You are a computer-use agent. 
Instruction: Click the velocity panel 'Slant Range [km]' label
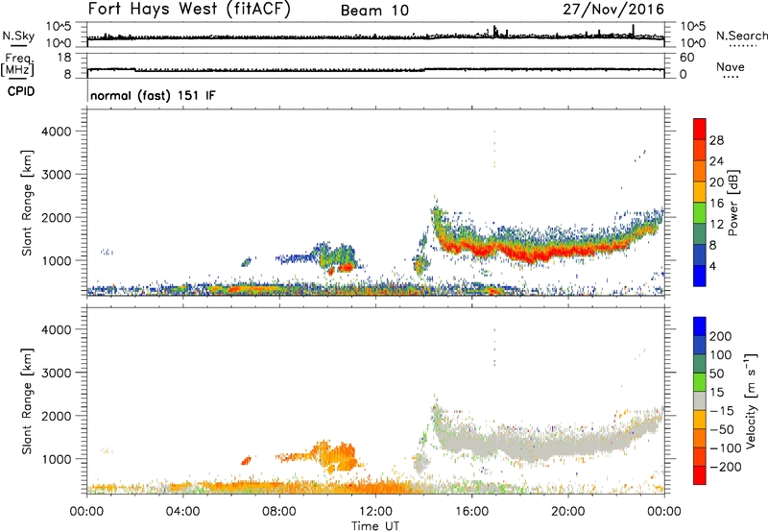pos(26,401)
